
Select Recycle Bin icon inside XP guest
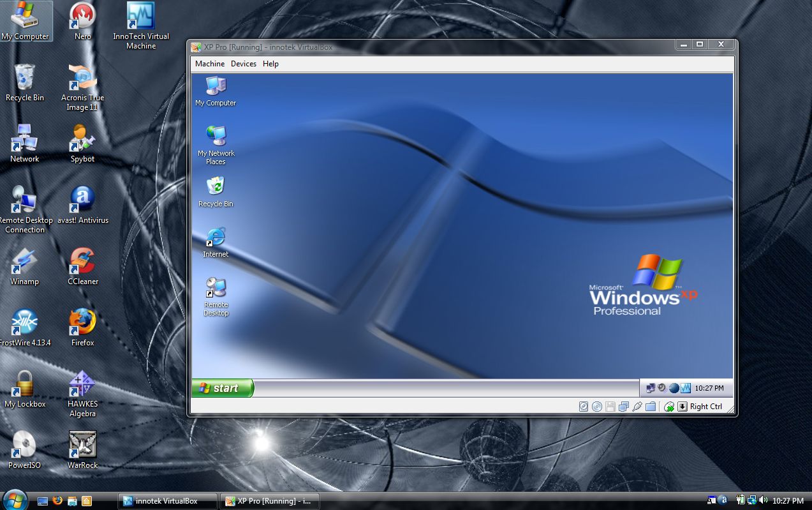216,191
